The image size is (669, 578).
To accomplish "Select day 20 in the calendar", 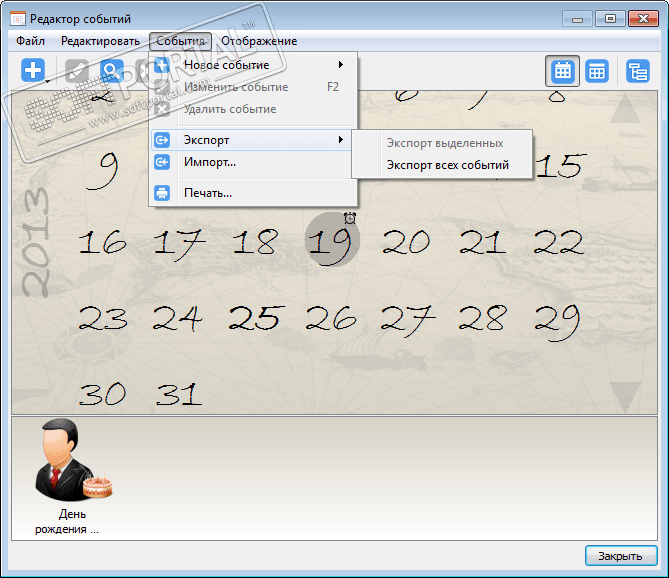I will coord(406,242).
